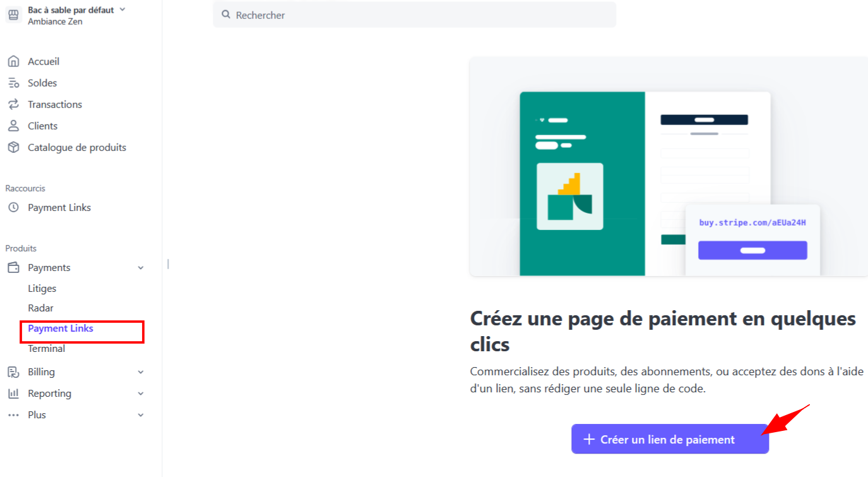Click the Raccourcis section heading
The width and height of the screenshot is (868, 477).
[25, 188]
